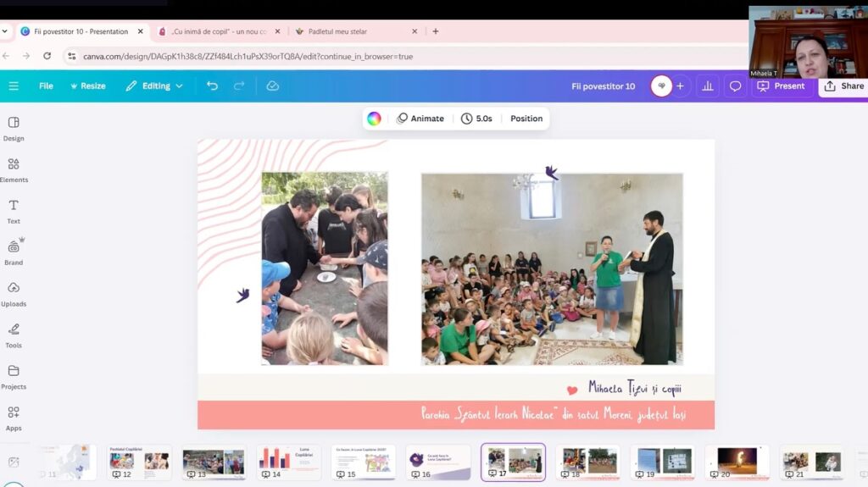This screenshot has height=487, width=868.
Task: Click the browser address bar URL
Action: [x=248, y=57]
